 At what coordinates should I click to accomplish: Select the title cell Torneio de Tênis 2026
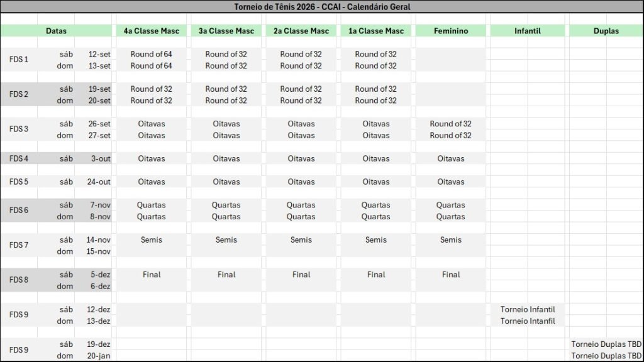[x=322, y=6]
